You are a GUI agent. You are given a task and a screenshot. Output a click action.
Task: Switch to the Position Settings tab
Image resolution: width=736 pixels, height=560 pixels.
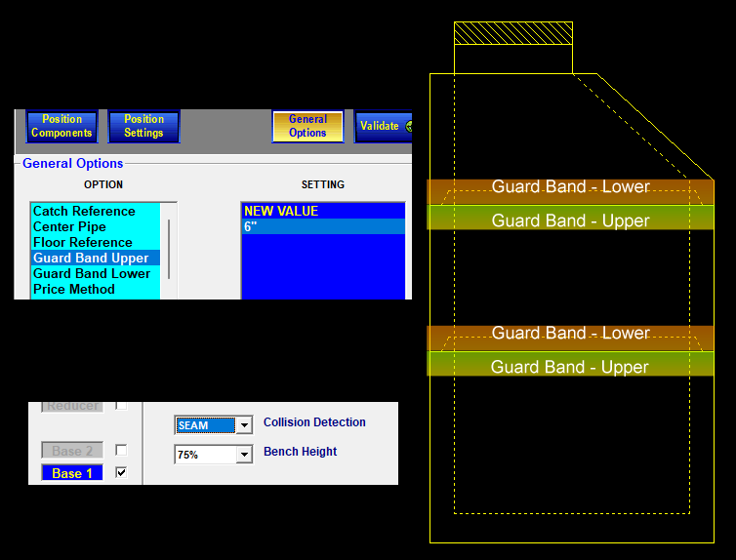click(x=143, y=126)
